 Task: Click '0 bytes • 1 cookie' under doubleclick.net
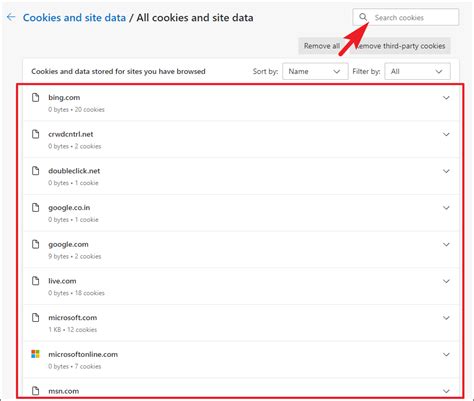click(73, 183)
